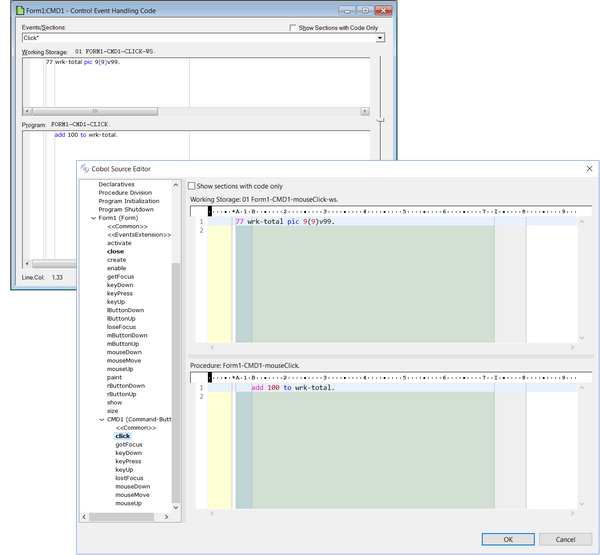Select the size event

click(x=112, y=411)
